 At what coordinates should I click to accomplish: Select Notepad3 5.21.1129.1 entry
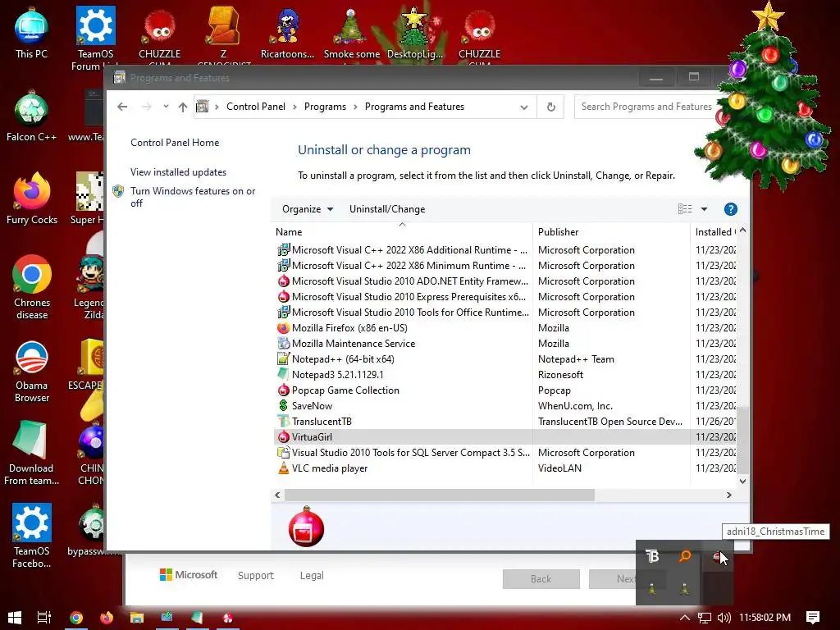point(505,374)
